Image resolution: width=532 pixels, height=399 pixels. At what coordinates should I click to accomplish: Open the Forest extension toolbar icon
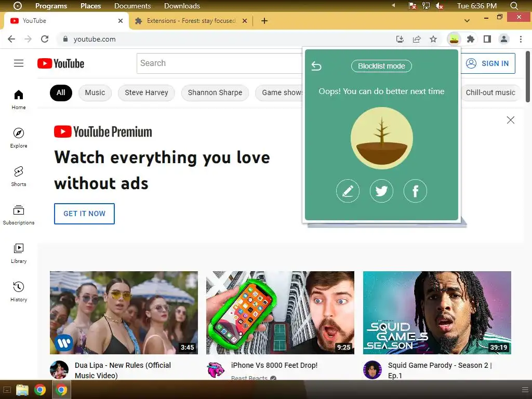pyautogui.click(x=454, y=39)
